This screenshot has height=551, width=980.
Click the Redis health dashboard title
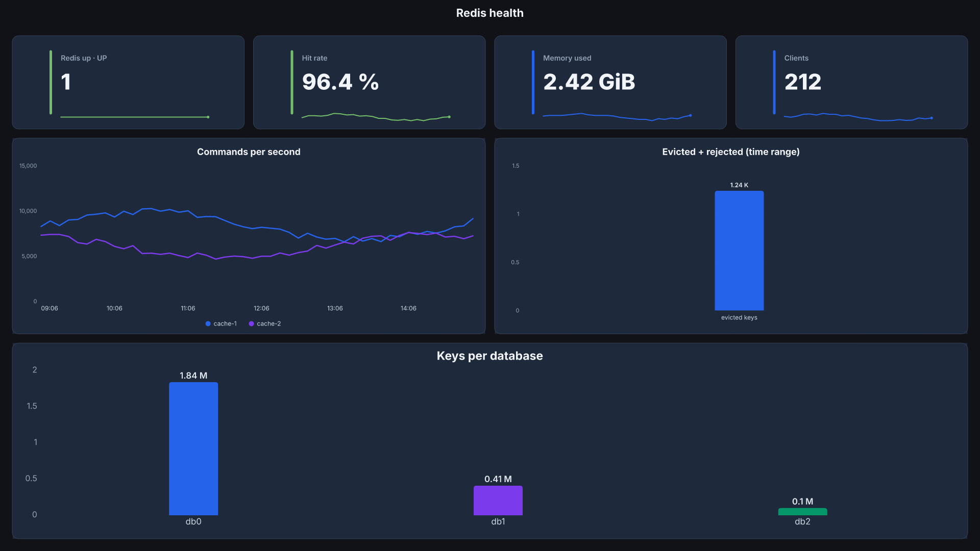coord(489,13)
